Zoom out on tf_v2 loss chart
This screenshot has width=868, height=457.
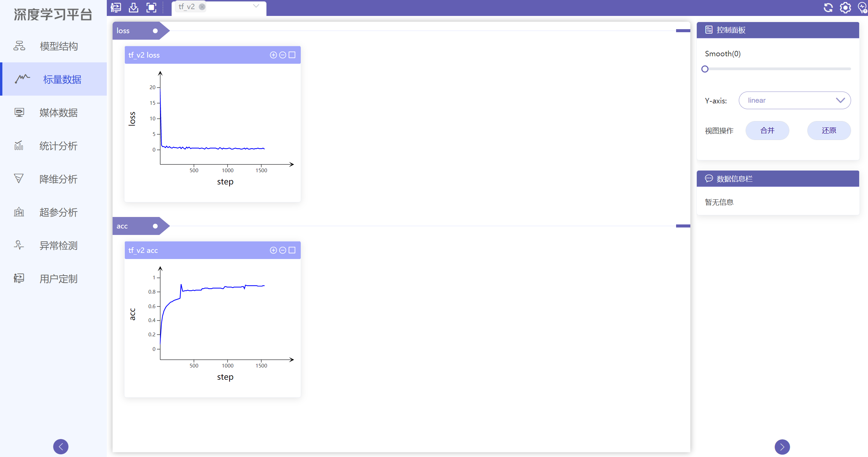coord(282,55)
